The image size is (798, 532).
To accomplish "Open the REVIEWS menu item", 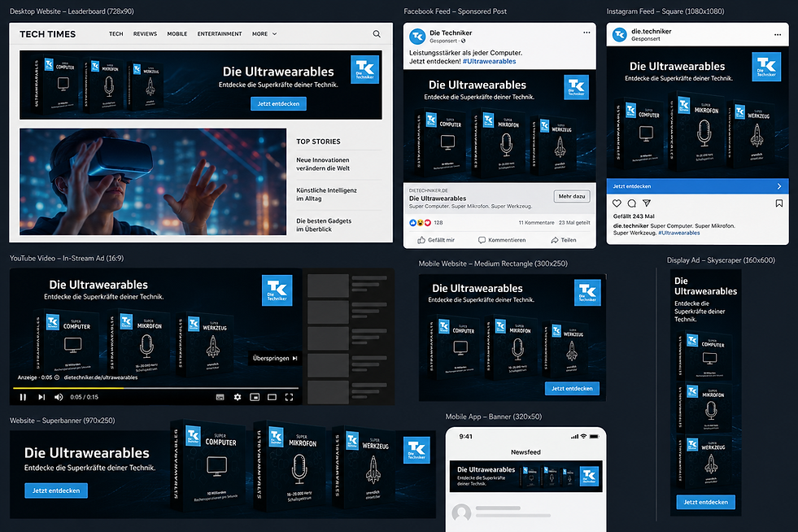I will coord(145,34).
